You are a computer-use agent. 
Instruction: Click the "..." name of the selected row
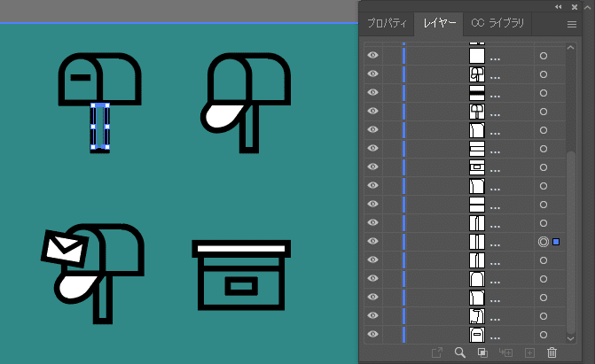[495, 245]
